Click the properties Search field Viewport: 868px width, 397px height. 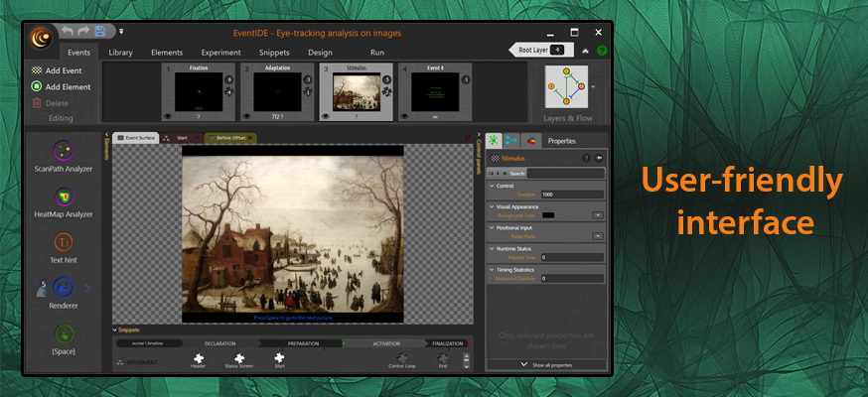coord(565,173)
